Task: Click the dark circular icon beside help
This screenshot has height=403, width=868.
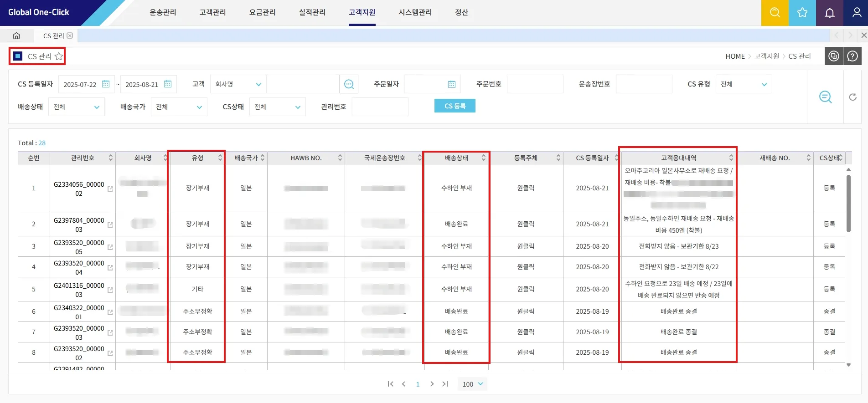Action: coord(833,56)
